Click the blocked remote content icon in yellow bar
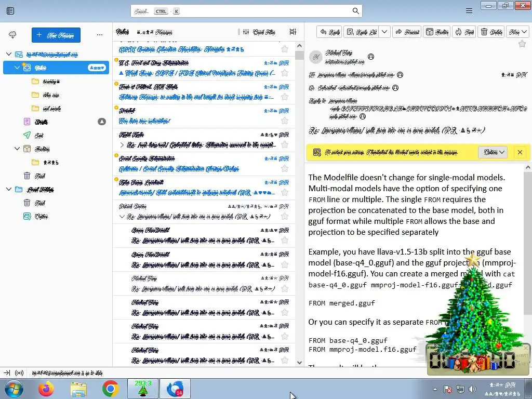Screen dimensions: 532x399 [317, 152]
